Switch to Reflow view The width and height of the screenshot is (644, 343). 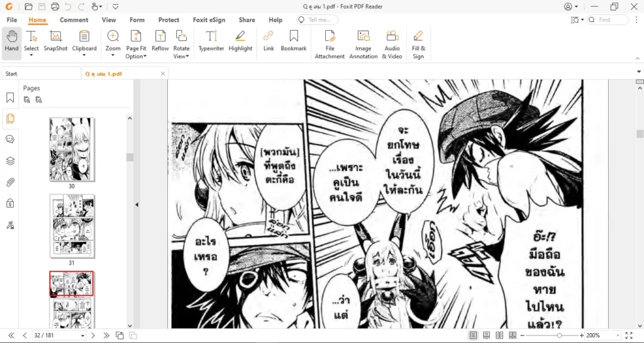tap(160, 41)
